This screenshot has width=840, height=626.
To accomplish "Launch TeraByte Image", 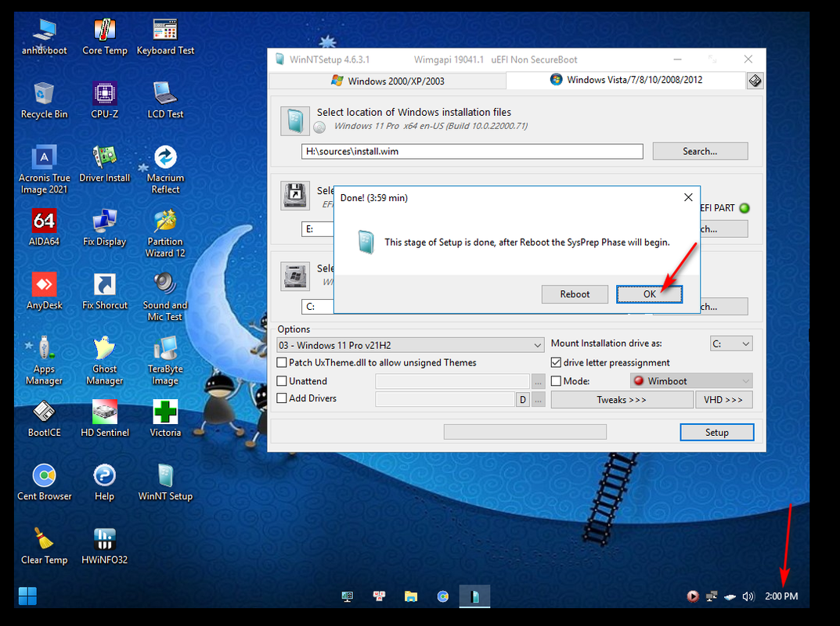I will [165, 360].
